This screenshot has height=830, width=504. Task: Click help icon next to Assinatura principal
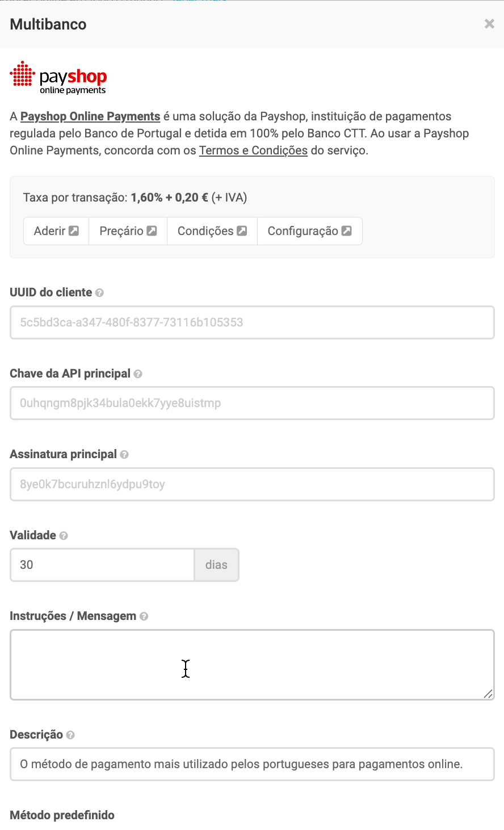point(124,455)
